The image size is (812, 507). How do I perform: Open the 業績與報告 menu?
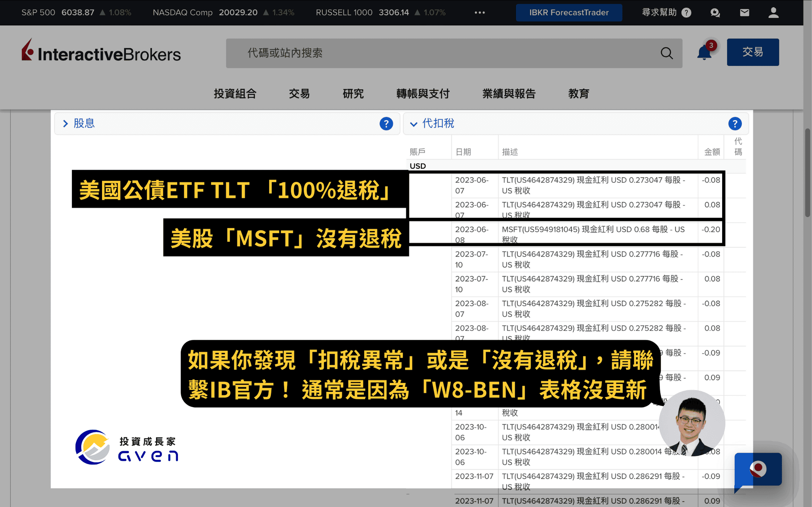[509, 94]
